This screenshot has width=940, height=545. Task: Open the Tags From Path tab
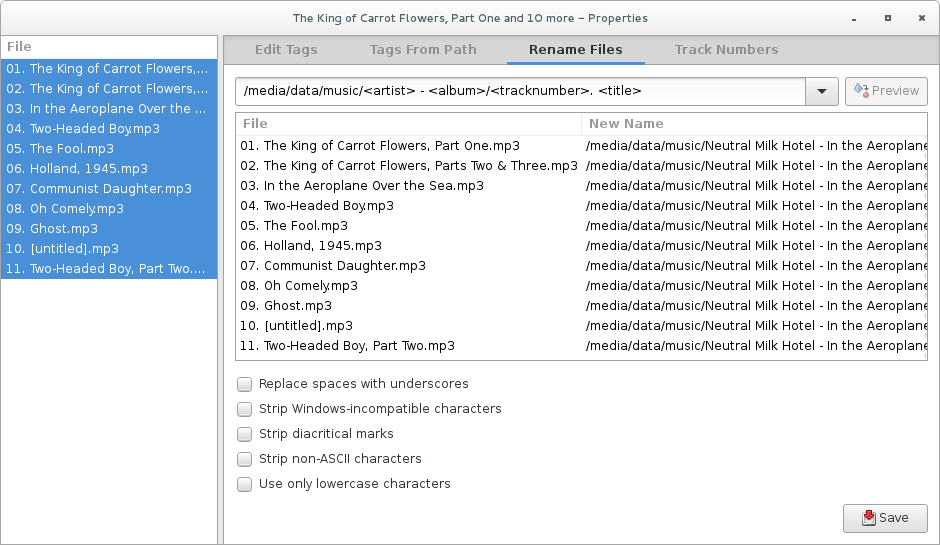click(423, 49)
